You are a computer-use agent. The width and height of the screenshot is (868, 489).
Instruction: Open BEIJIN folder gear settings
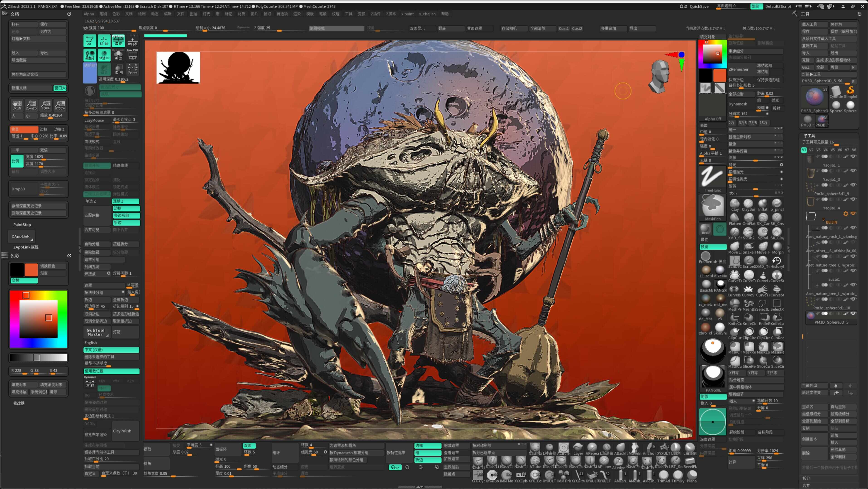tap(845, 213)
